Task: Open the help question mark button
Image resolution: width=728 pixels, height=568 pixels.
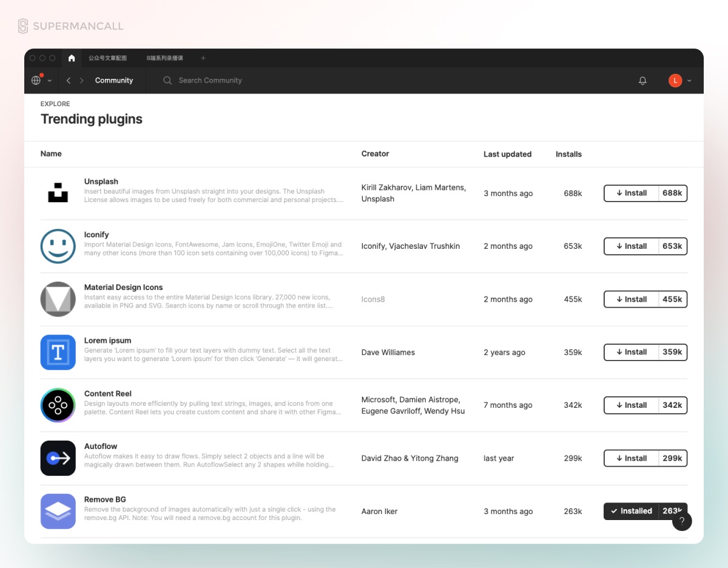Action: click(682, 521)
